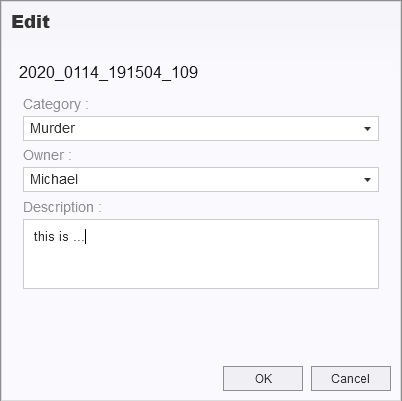This screenshot has width=402, height=401.
Task: Click the Description label
Action: (x=62, y=207)
